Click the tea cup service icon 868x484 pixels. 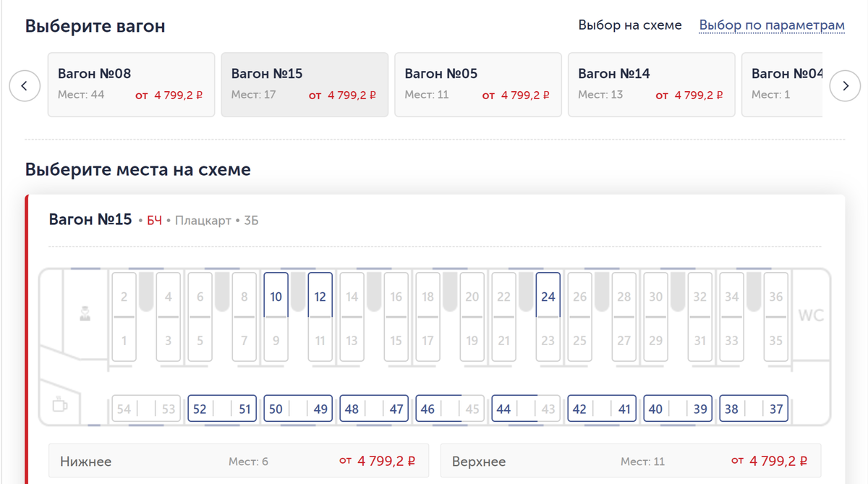coord(59,404)
